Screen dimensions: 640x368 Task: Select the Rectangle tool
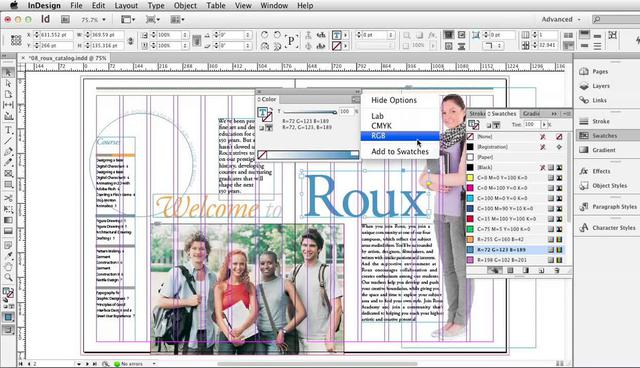[8, 184]
